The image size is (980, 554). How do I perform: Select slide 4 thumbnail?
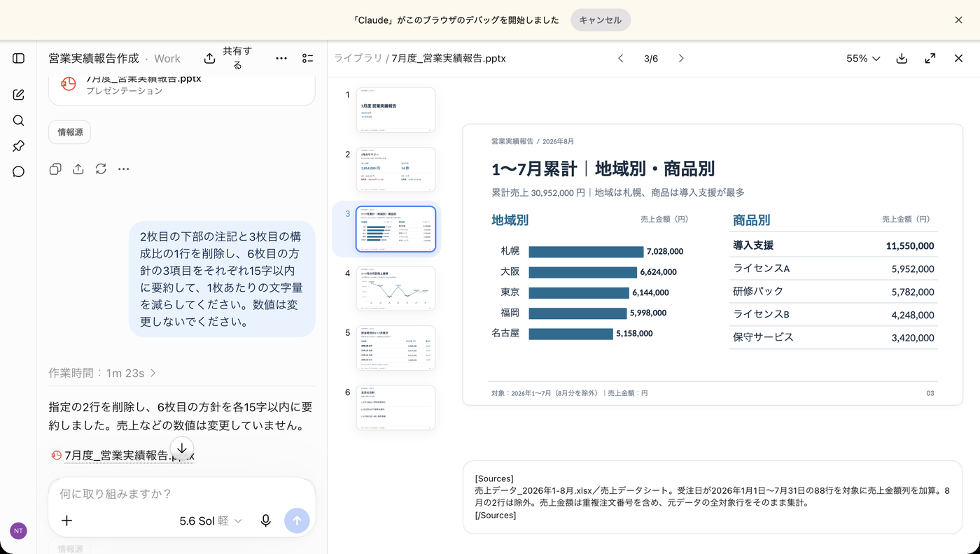[x=395, y=288]
